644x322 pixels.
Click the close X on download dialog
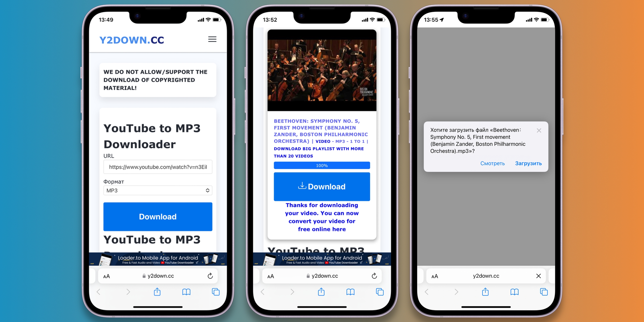(539, 129)
